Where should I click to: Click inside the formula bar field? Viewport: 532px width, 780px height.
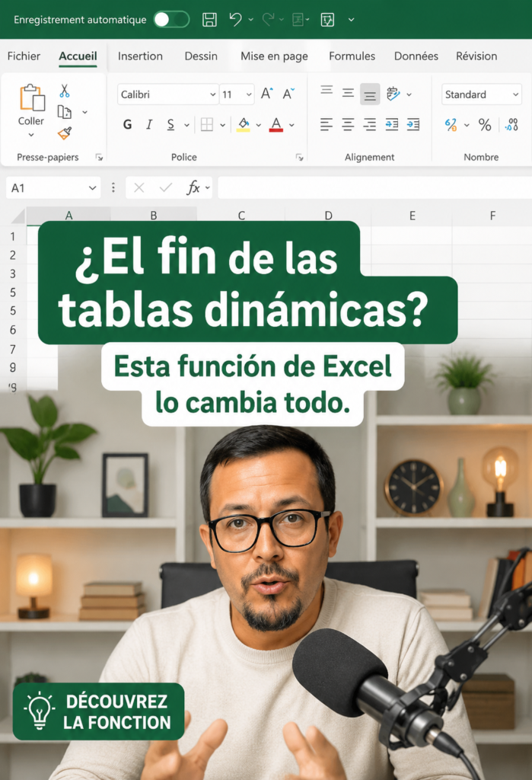click(375, 188)
